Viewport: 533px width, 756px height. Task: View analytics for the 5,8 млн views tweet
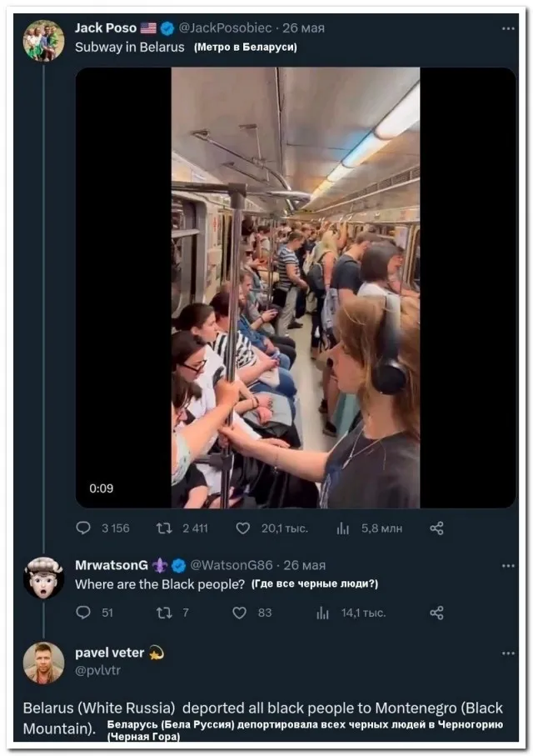[343, 528]
